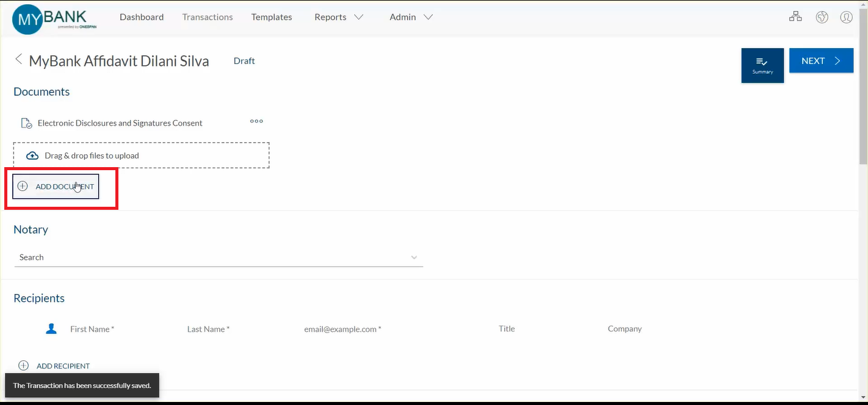Click the recipient person icon in Recipients row
Image resolution: width=868 pixels, height=405 pixels.
[x=51, y=328]
